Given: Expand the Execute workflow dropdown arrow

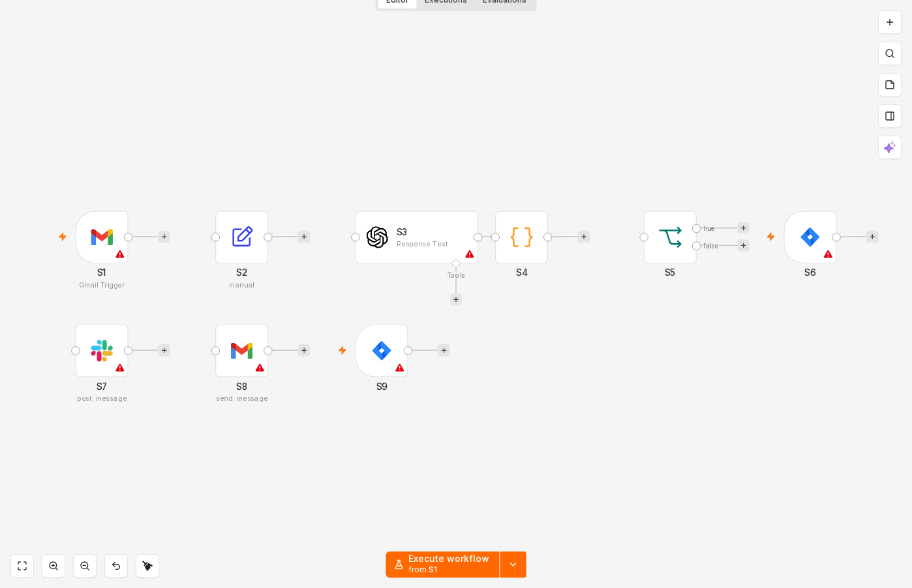Looking at the screenshot, I should tap(513, 565).
